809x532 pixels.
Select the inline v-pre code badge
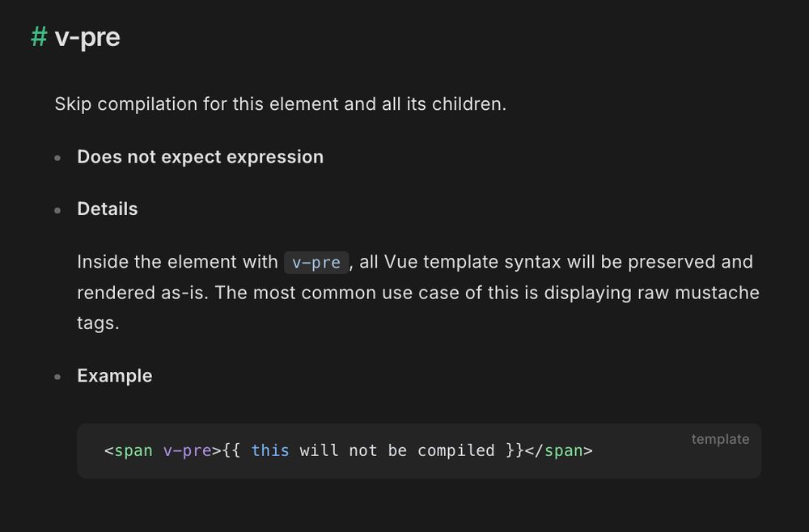316,263
